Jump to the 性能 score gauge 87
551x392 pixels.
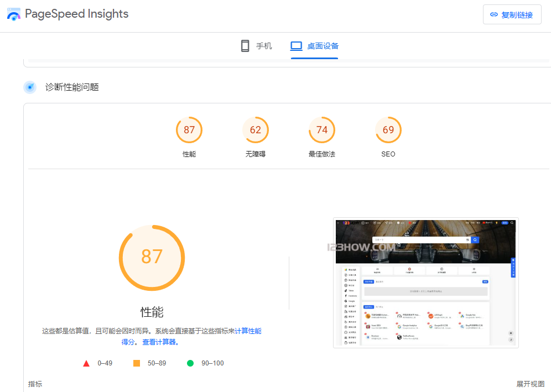189,130
